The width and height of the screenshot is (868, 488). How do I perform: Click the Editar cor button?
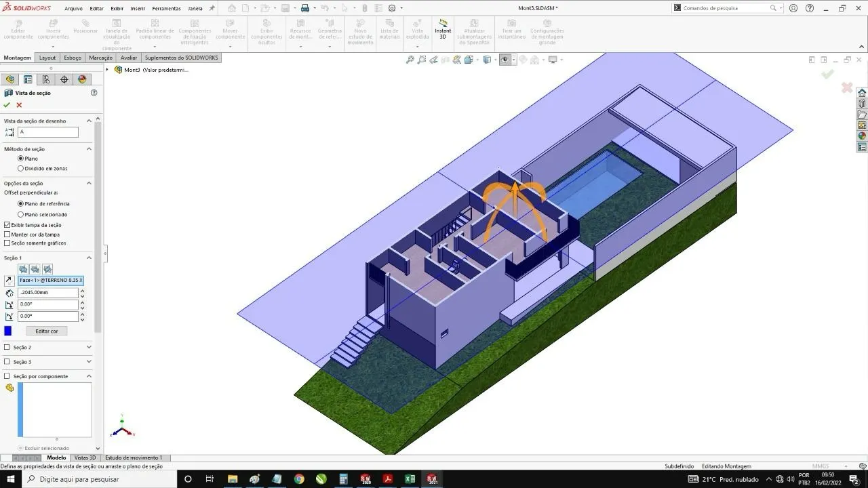[x=47, y=331]
